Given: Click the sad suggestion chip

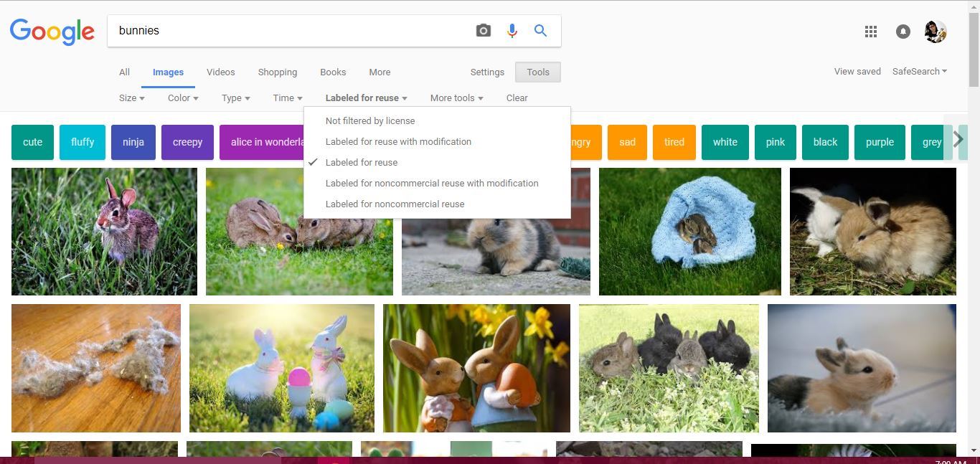Looking at the screenshot, I should click(x=627, y=142).
